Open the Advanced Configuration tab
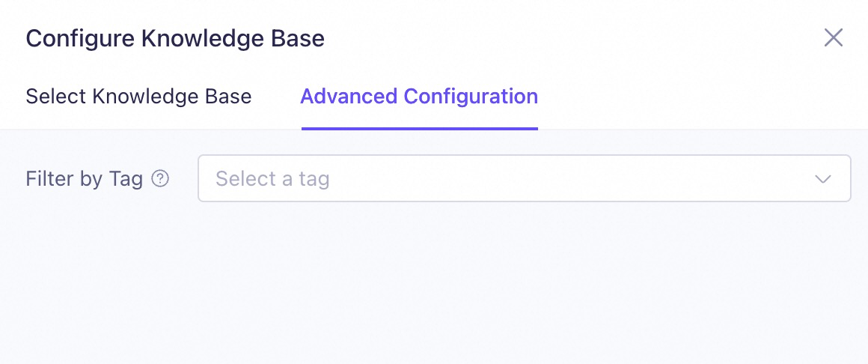Screen dimensions: 868x364 (419, 97)
